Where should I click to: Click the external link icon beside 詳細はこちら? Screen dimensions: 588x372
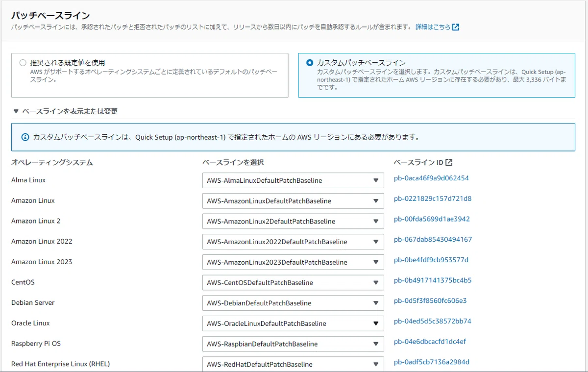(x=456, y=27)
